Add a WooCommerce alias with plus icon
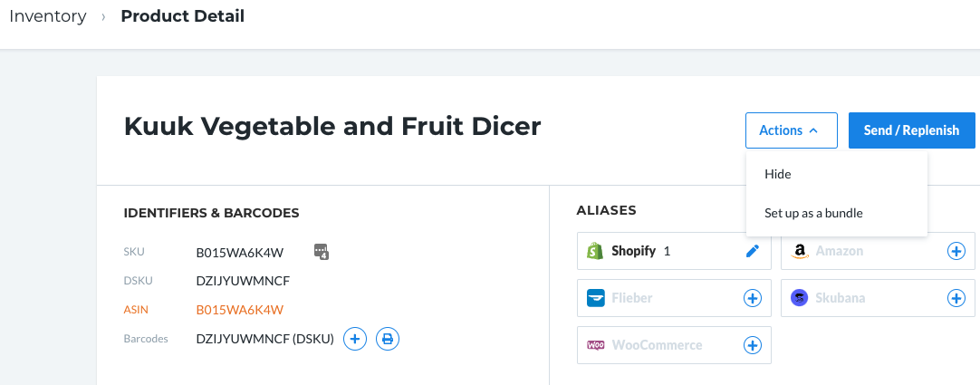This screenshot has height=385, width=980. pos(753,345)
